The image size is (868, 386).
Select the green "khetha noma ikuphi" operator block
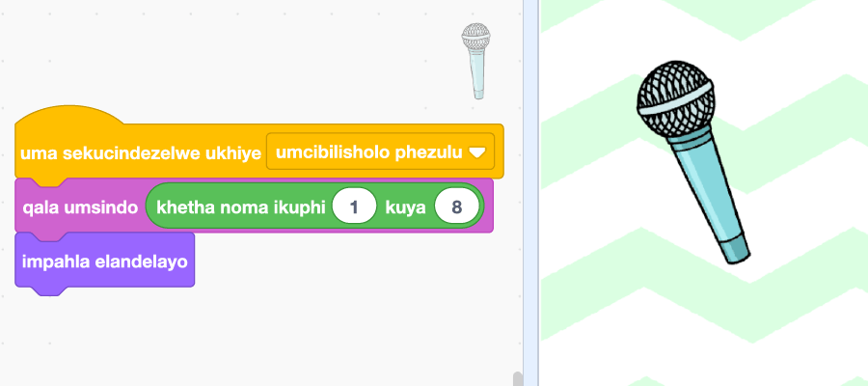click(314, 207)
